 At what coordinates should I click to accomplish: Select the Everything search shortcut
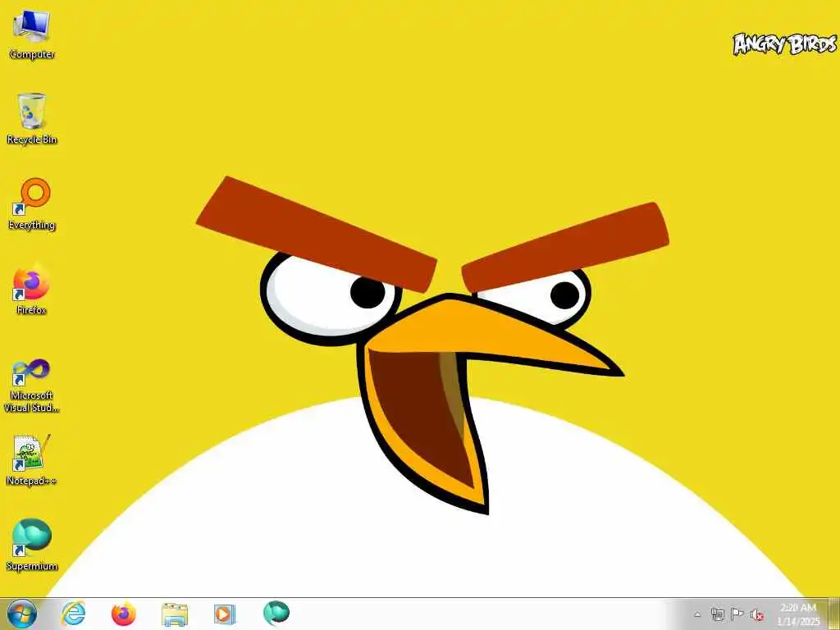click(x=32, y=204)
